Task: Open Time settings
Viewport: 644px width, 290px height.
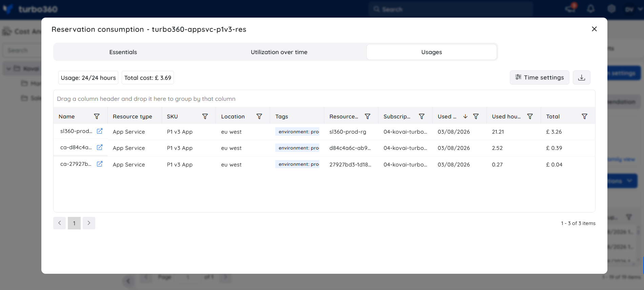Action: point(540,77)
